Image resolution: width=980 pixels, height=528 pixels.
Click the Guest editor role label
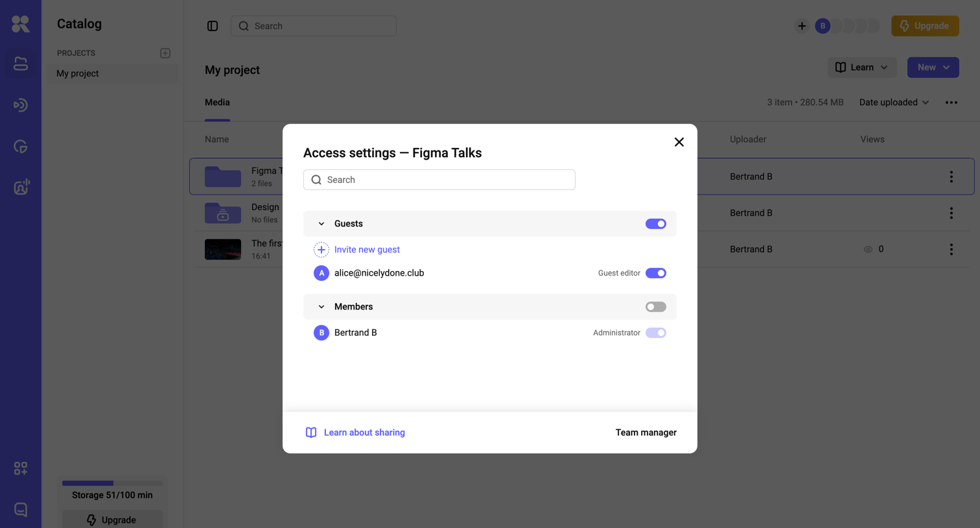tap(619, 273)
